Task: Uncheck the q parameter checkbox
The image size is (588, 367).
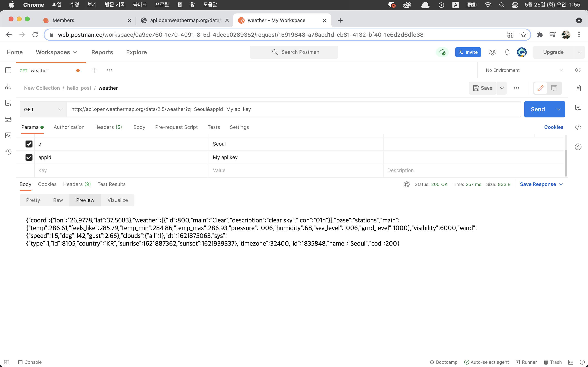Action: [29, 144]
